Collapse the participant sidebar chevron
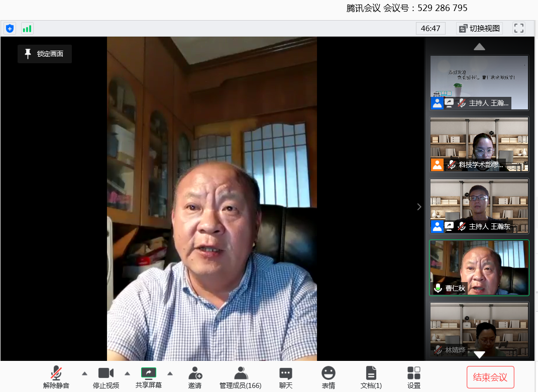The width and height of the screenshot is (538, 392). (419, 207)
